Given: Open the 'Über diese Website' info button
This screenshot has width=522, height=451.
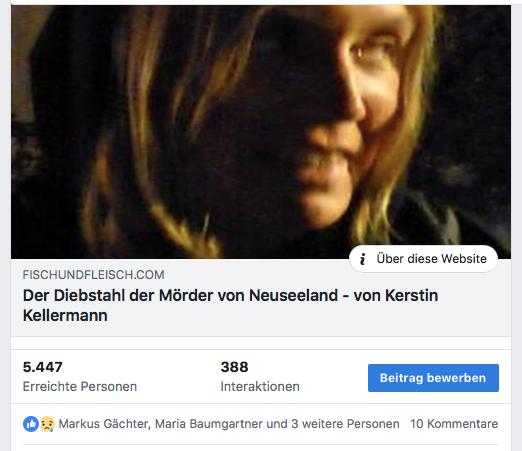Looking at the screenshot, I should tap(423, 259).
